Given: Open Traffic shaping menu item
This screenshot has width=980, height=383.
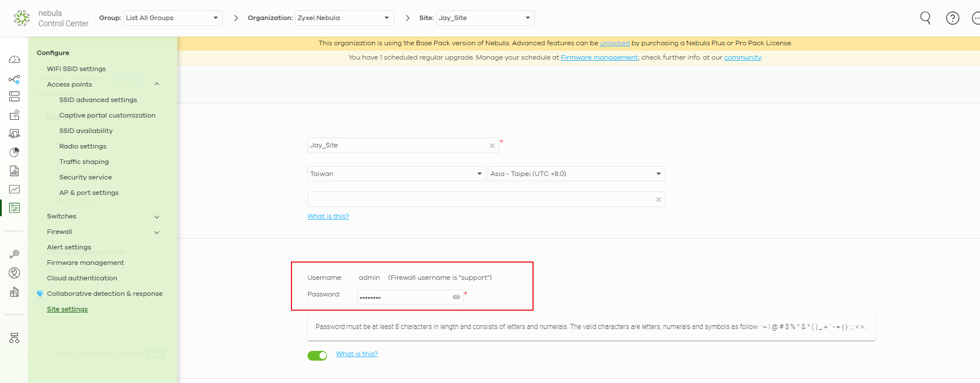Looking at the screenshot, I should (84, 162).
